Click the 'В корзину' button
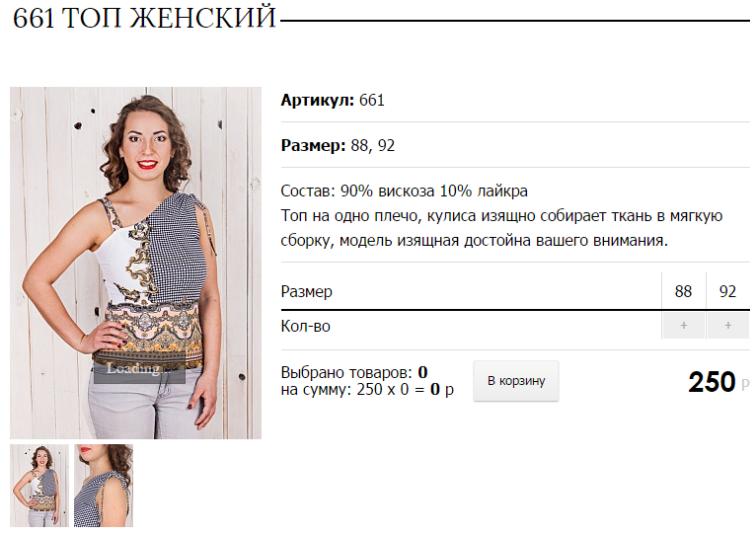Viewport: 756px width, 535px height. tap(516, 381)
